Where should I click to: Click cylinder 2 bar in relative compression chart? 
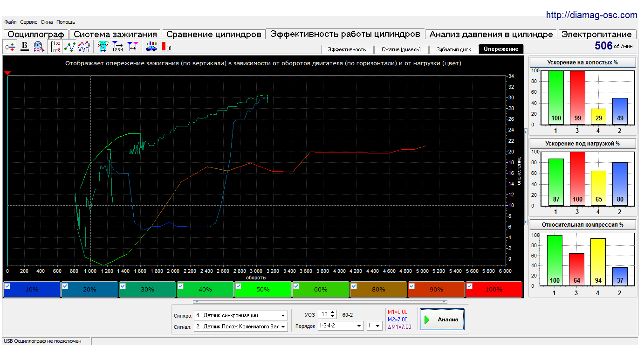(x=620, y=277)
